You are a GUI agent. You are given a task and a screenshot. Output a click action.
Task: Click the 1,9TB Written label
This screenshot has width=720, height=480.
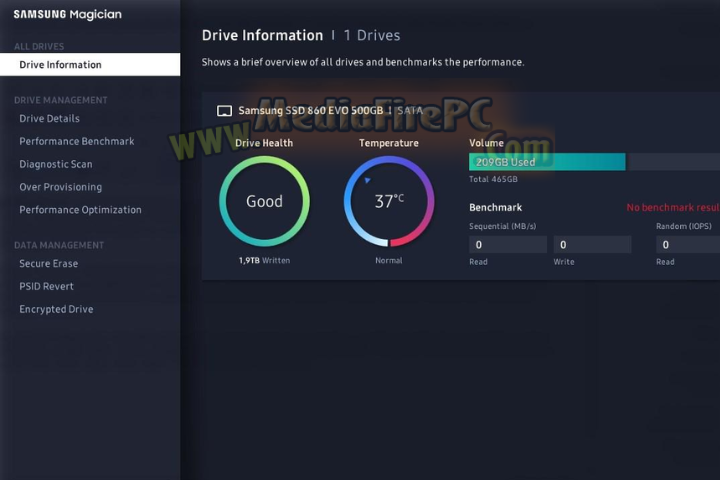pos(264,260)
